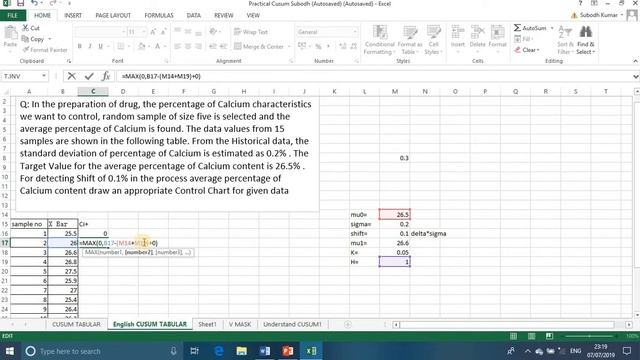This screenshot has width=640, height=360.
Task: Click the Windows Start button
Action: click(9, 351)
